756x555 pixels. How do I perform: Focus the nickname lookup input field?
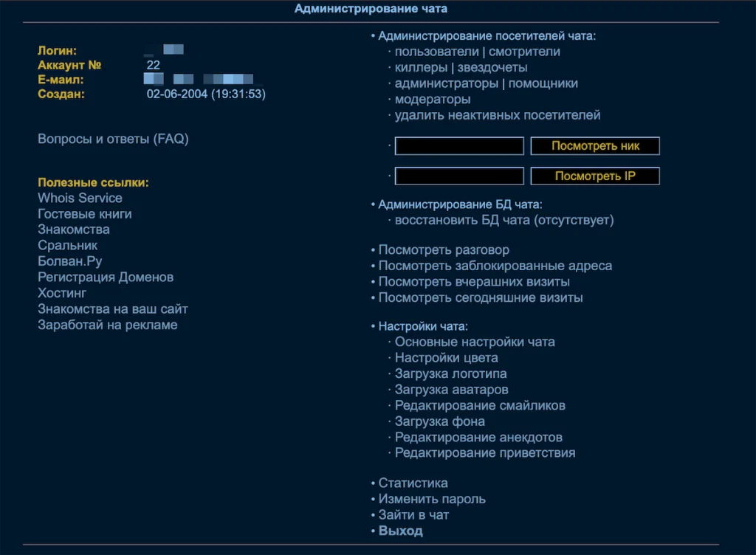click(459, 146)
